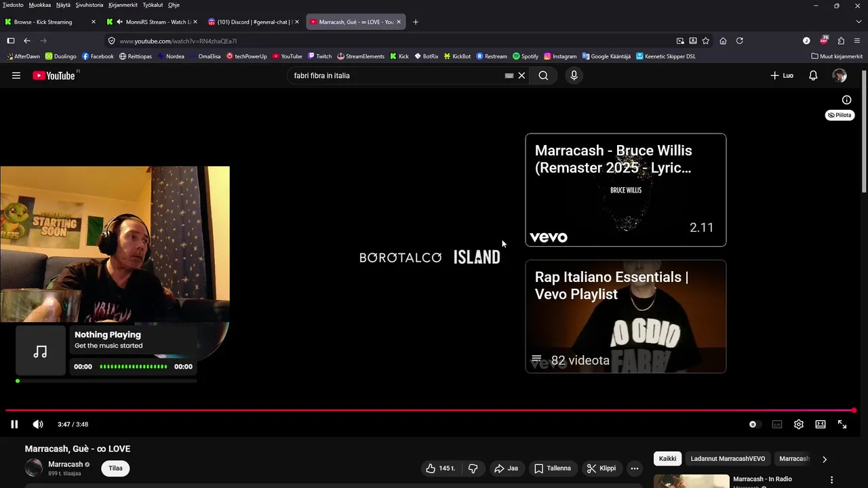Click the video info 'i' icon
The image size is (868, 488).
(x=846, y=100)
